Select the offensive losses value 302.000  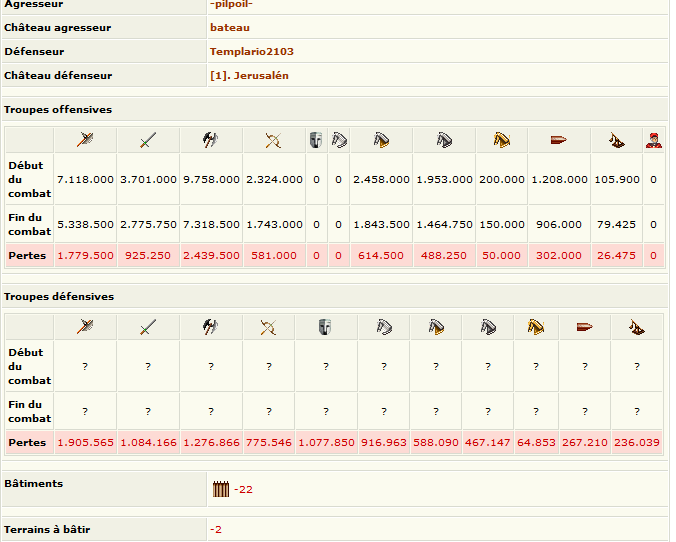pos(559,255)
